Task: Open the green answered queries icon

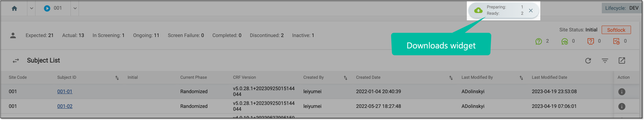Action: [565, 41]
